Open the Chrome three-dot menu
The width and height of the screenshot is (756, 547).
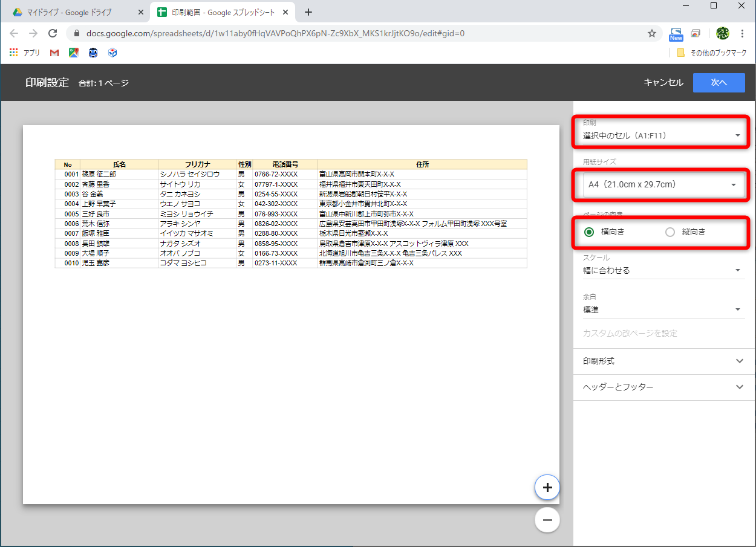[x=742, y=33]
